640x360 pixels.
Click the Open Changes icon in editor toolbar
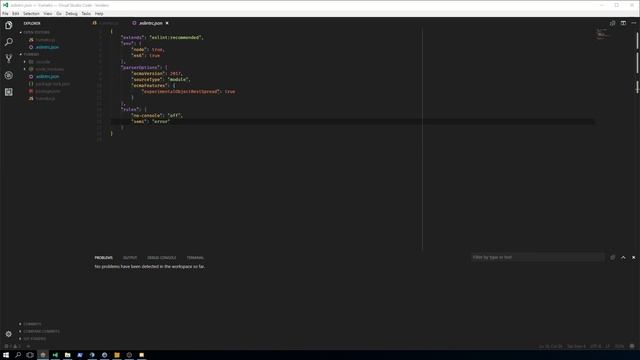[x=612, y=23]
